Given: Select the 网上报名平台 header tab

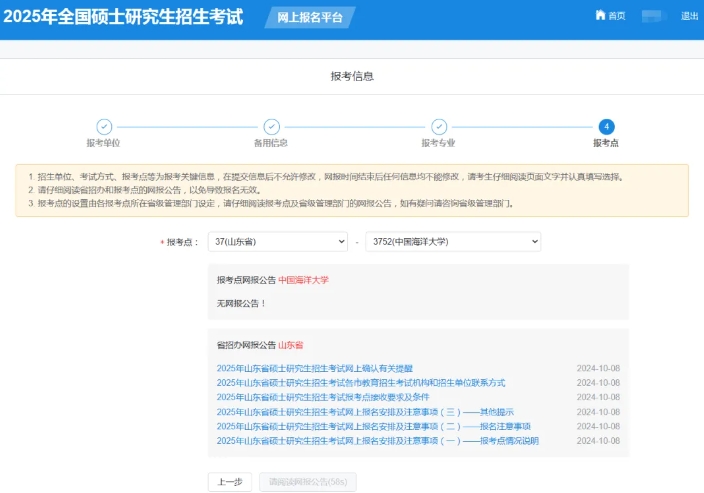Looking at the screenshot, I should point(309,17).
